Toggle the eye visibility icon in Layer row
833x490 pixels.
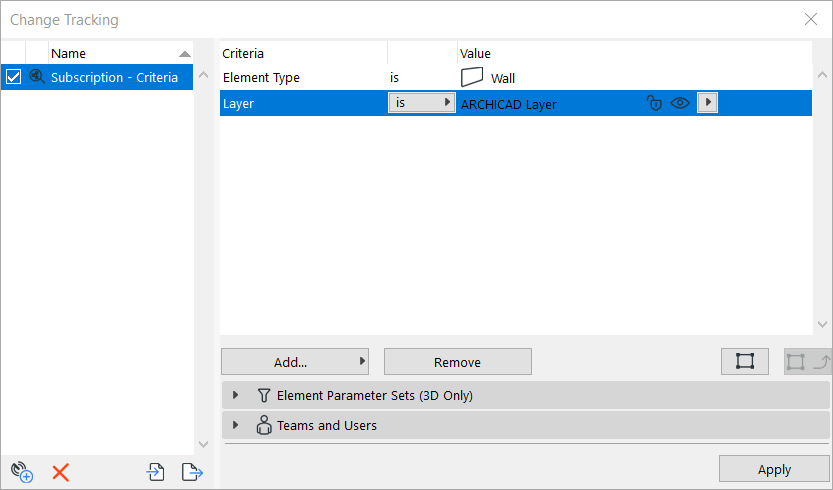click(680, 103)
